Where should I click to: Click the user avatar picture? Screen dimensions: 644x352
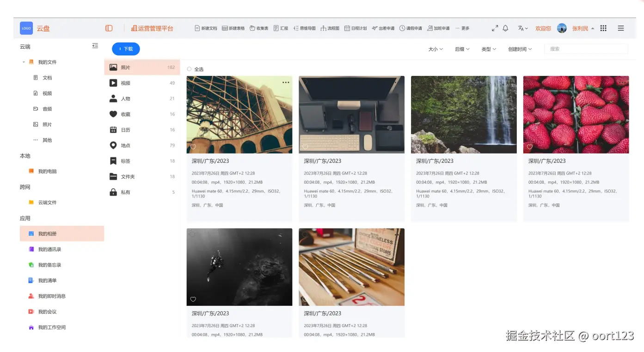click(x=562, y=28)
